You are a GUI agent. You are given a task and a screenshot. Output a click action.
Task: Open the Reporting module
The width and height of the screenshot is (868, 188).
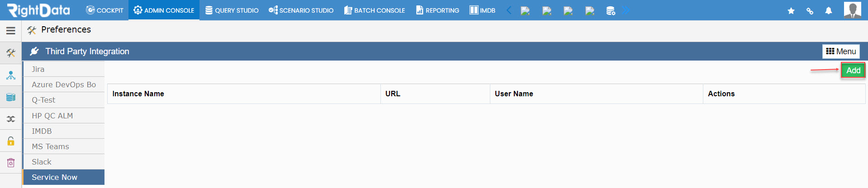(437, 10)
